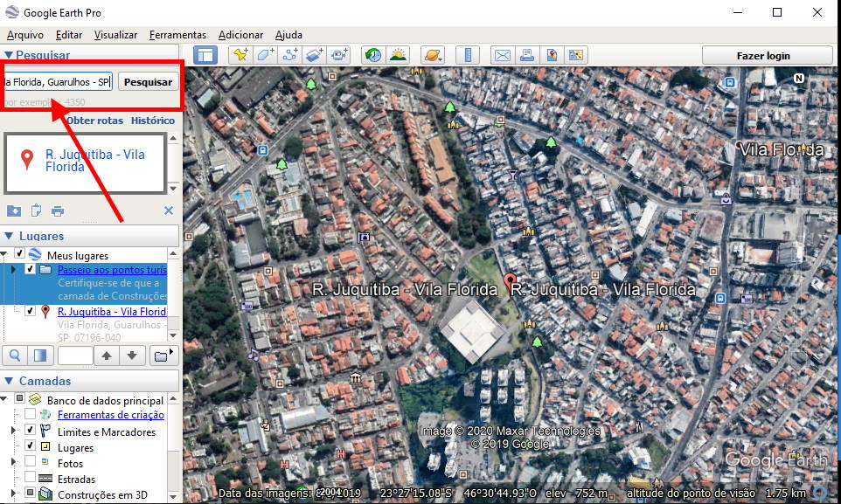Open the Ferramentas menu
Screen dimensions: 841x504
tap(177, 35)
